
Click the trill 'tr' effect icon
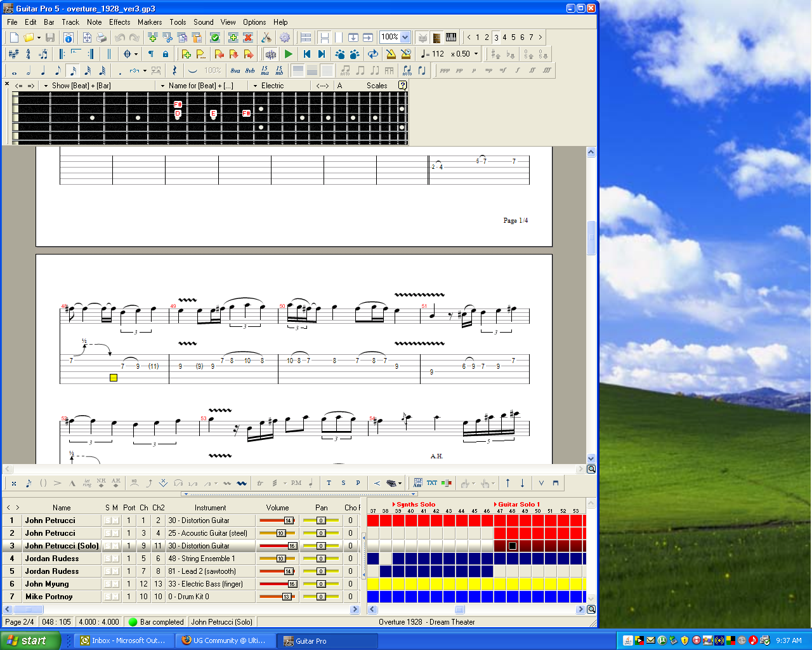click(260, 483)
